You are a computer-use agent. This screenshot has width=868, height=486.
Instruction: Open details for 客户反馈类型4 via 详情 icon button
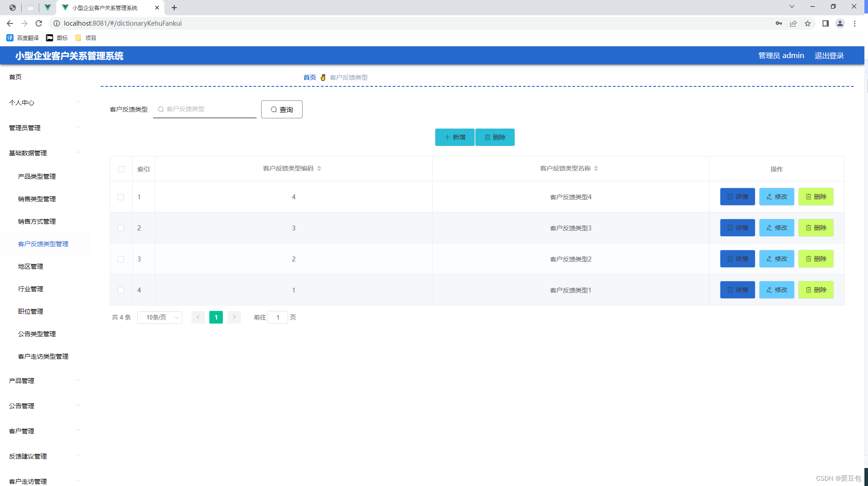[x=730, y=197]
